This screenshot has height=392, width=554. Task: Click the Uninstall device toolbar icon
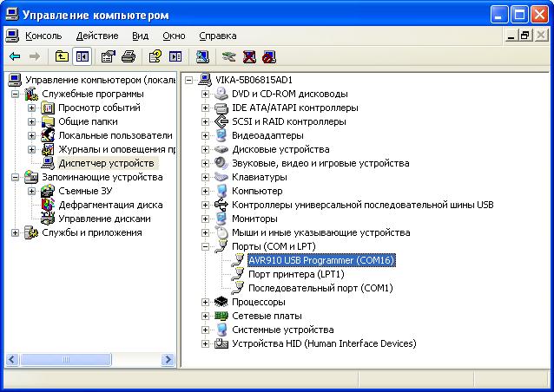pos(249,56)
